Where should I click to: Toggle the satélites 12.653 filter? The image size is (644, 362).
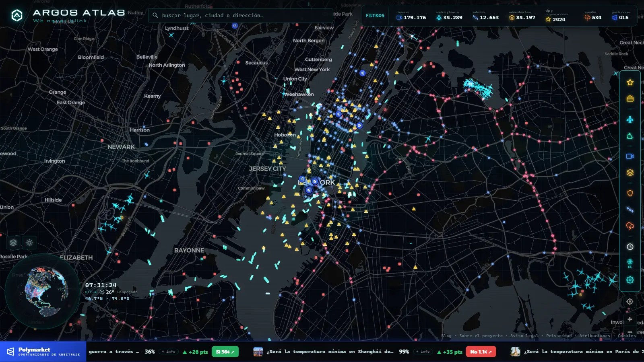(485, 16)
